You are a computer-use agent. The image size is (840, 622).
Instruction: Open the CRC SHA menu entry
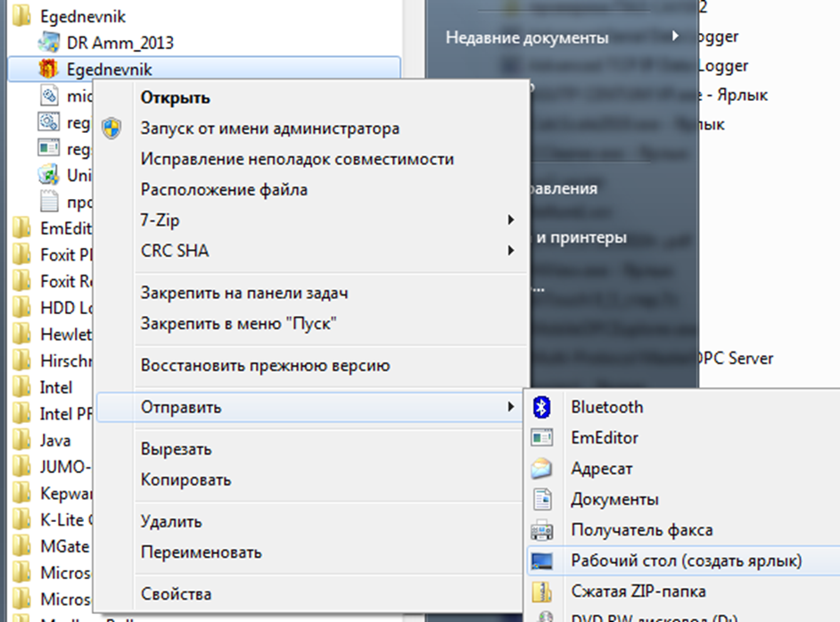[175, 251]
